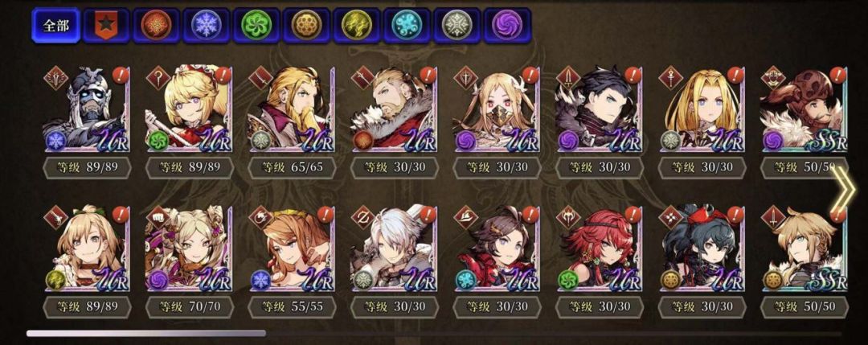Choose red-haired character with green wind badge
The image size is (868, 345).
pyautogui.click(x=599, y=248)
